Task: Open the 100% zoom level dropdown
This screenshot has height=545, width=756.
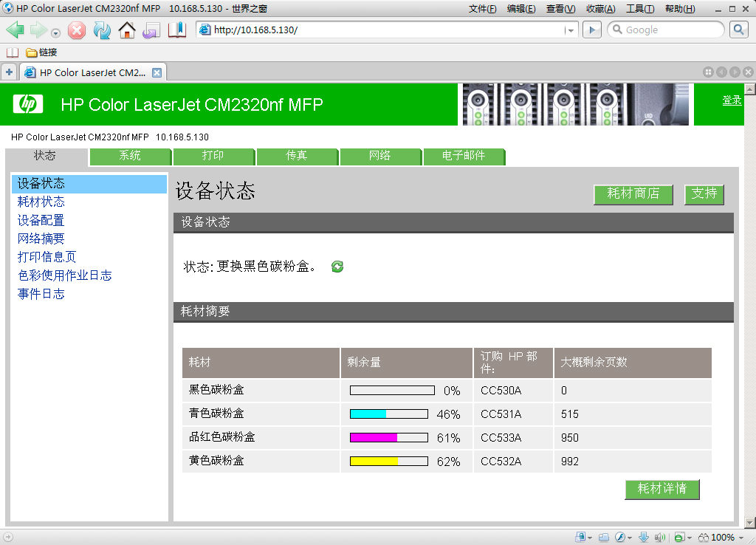Action: coord(741,537)
